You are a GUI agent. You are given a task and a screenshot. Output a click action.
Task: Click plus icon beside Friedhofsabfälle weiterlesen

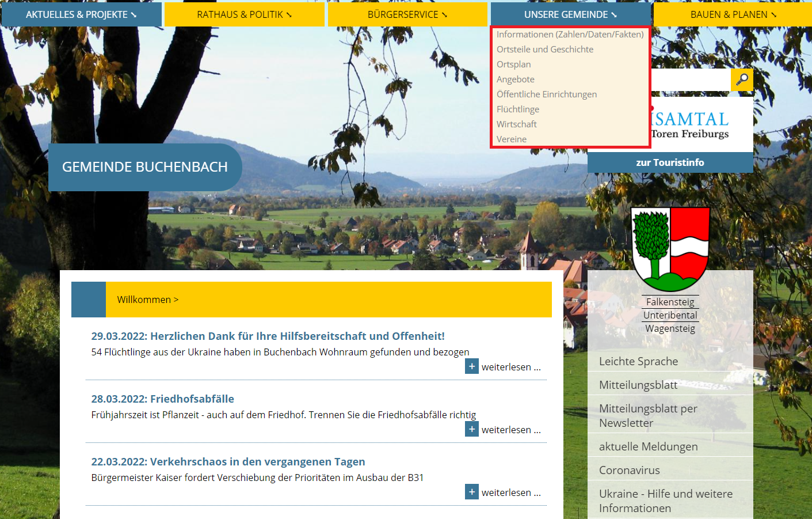coord(472,429)
